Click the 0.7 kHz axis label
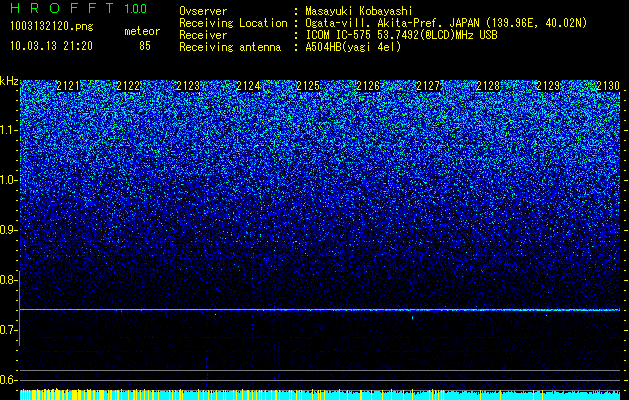The width and height of the screenshot is (629, 400). (x=8, y=330)
